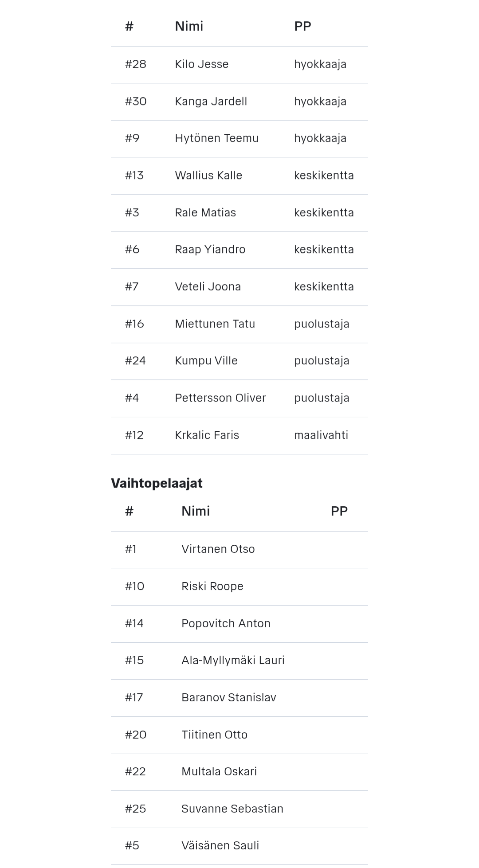Select Ala-Myllymäki Lauri row

point(239,661)
